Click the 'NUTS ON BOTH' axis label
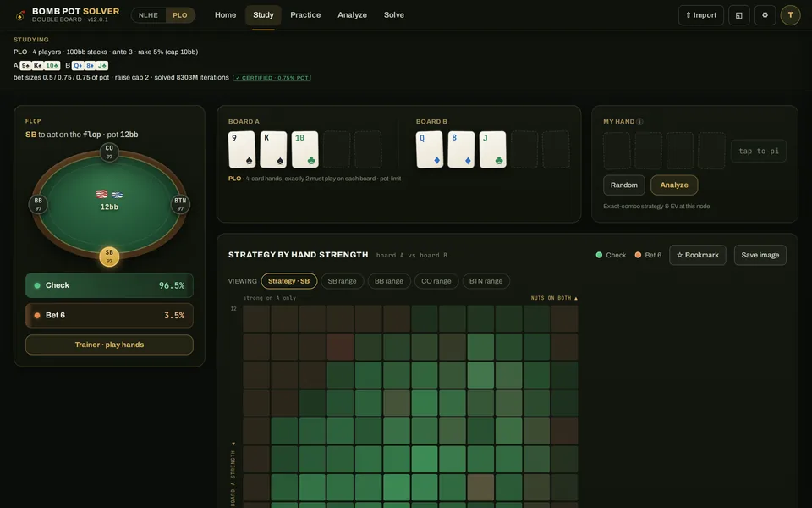This screenshot has height=508, width=812. (x=554, y=298)
